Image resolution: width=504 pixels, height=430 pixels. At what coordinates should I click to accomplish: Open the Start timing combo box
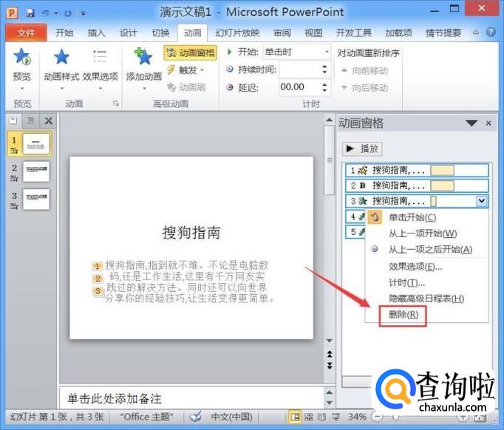pyautogui.click(x=296, y=52)
